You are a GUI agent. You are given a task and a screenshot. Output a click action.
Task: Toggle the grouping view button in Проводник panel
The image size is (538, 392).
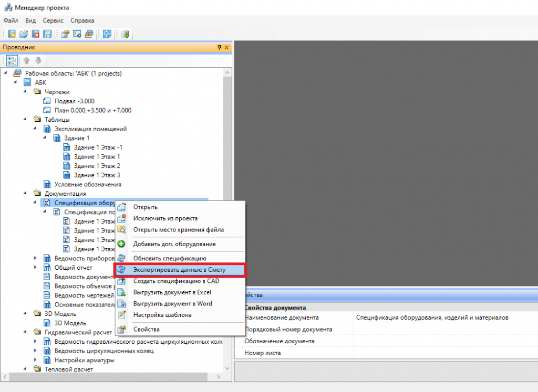click(12, 60)
